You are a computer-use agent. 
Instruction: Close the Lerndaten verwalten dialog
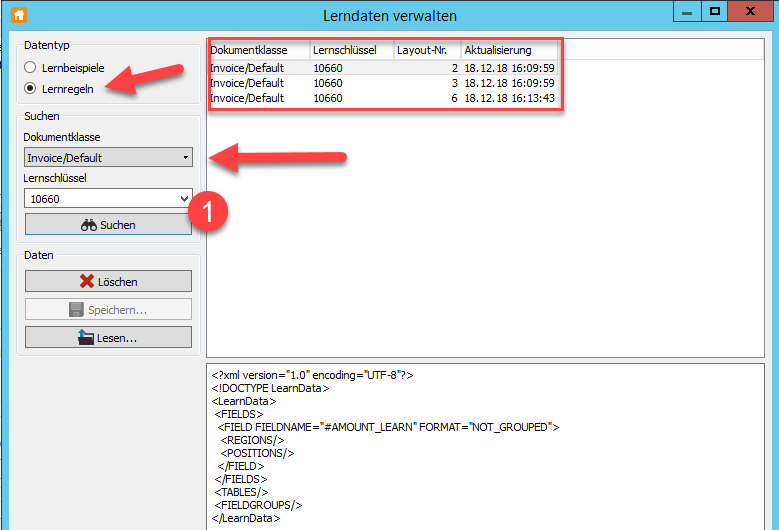pos(753,11)
